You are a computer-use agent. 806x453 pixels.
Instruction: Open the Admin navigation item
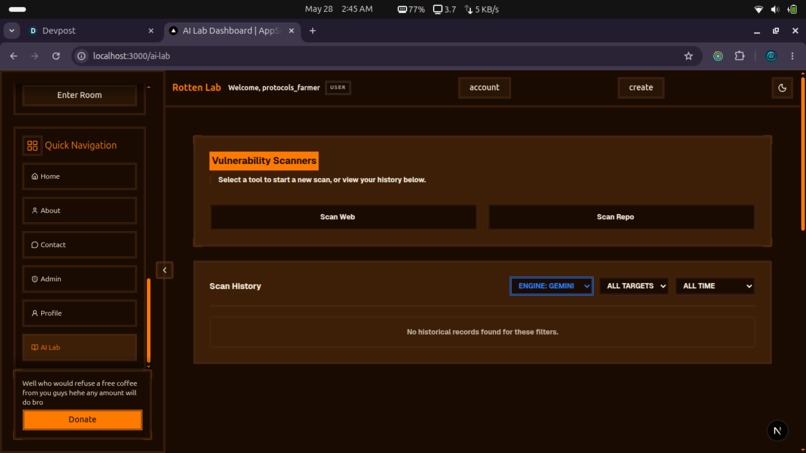(79, 279)
